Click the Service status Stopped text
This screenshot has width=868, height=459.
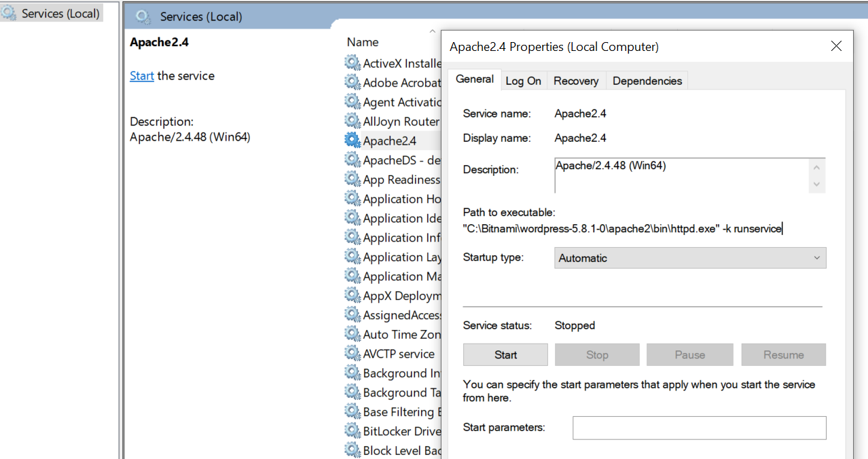click(575, 325)
